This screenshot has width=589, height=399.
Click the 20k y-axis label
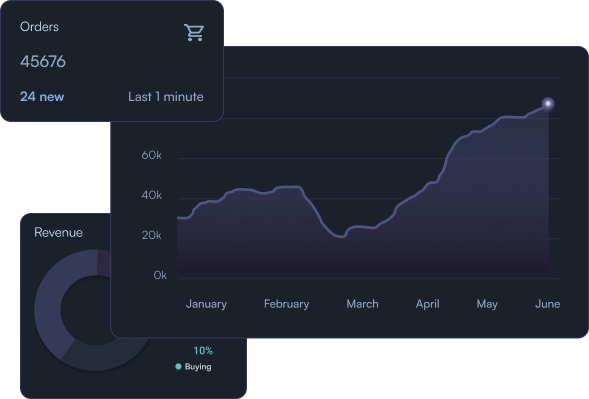click(x=151, y=235)
